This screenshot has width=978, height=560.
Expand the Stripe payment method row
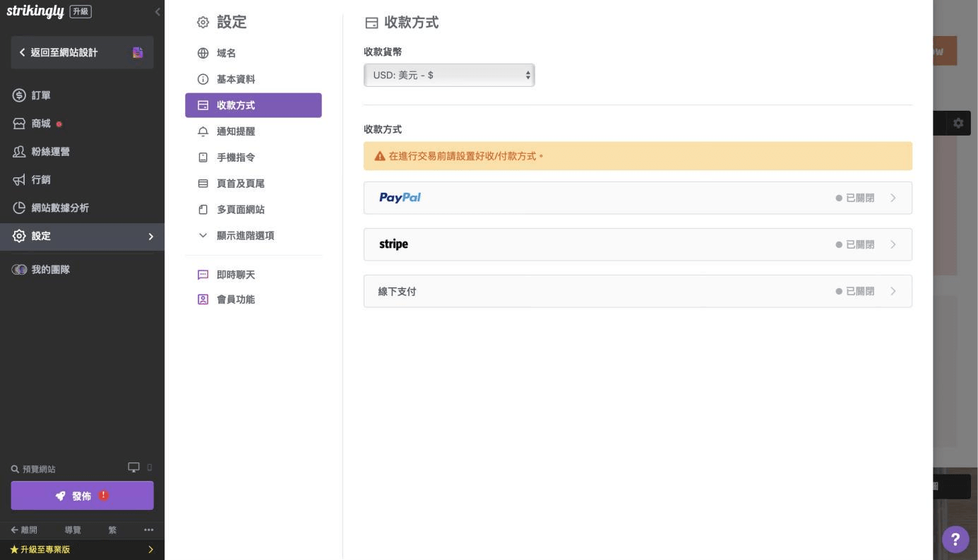click(x=637, y=244)
